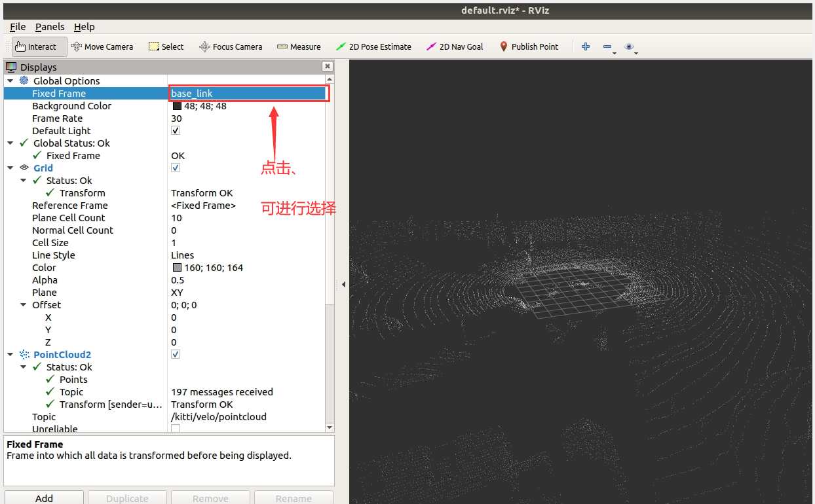Collapse the Grid Status: Ok node
Viewport: 815px width, 504px height.
(24, 180)
